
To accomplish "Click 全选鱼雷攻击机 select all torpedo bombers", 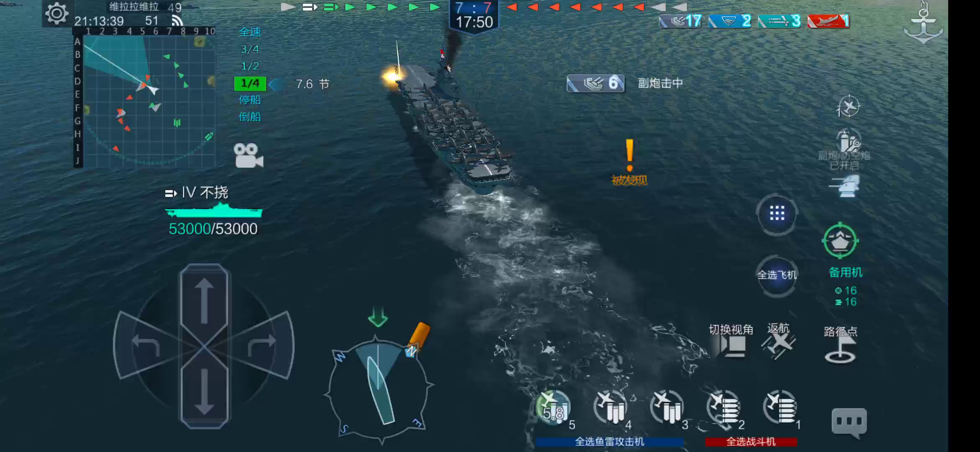I will 610,442.
